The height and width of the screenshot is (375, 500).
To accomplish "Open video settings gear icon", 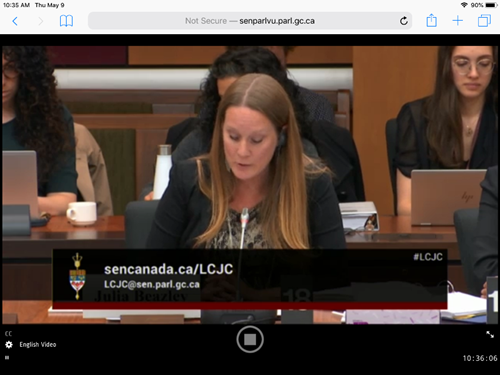I will (9, 345).
